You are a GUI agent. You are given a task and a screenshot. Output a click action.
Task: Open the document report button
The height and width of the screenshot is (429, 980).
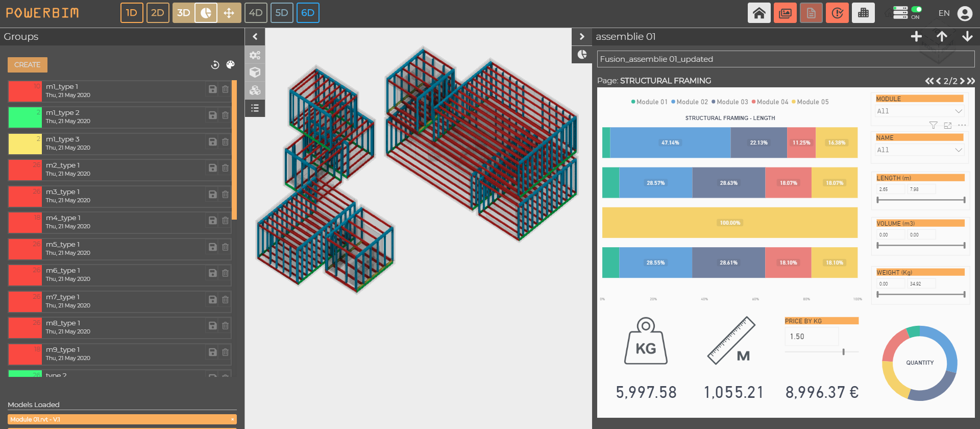coord(811,13)
